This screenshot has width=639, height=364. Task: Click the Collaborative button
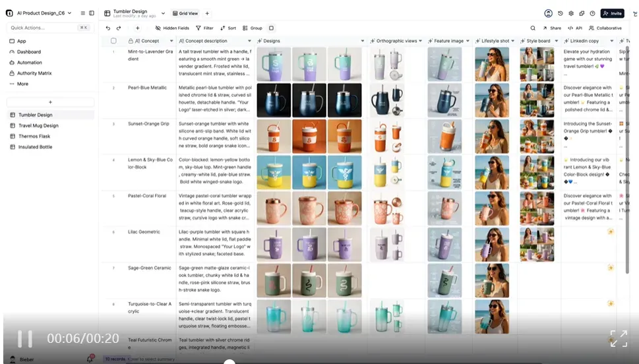point(605,28)
